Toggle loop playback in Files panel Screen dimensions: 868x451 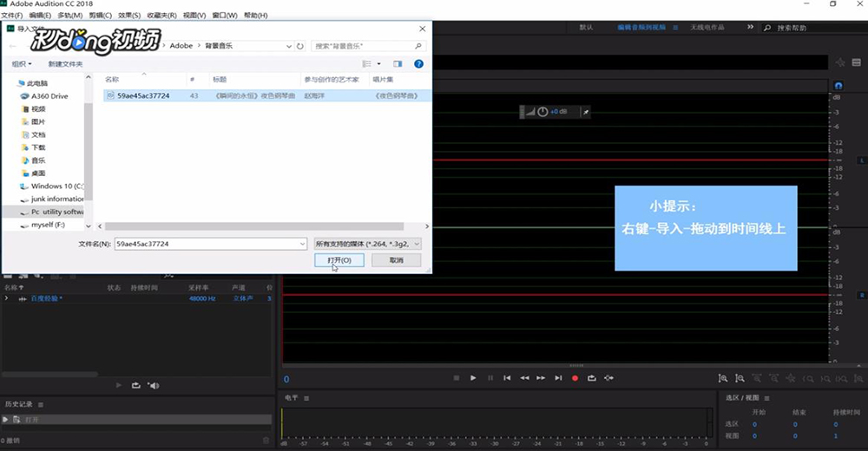pyautogui.click(x=136, y=385)
